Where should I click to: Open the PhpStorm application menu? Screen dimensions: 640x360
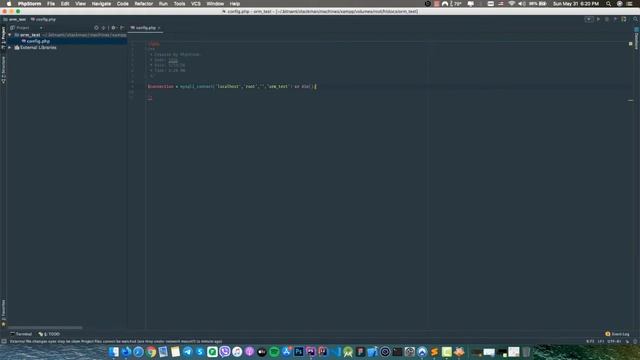pyautogui.click(x=29, y=4)
